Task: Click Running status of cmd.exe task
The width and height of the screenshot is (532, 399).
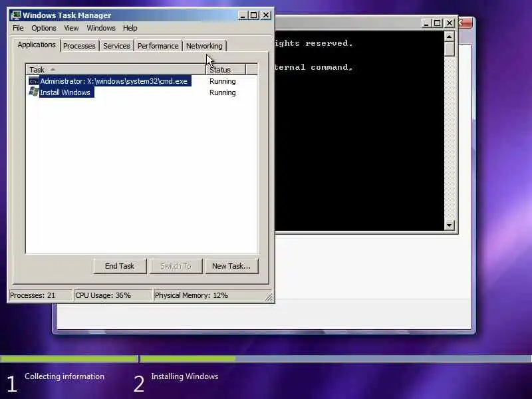Action: (223, 81)
